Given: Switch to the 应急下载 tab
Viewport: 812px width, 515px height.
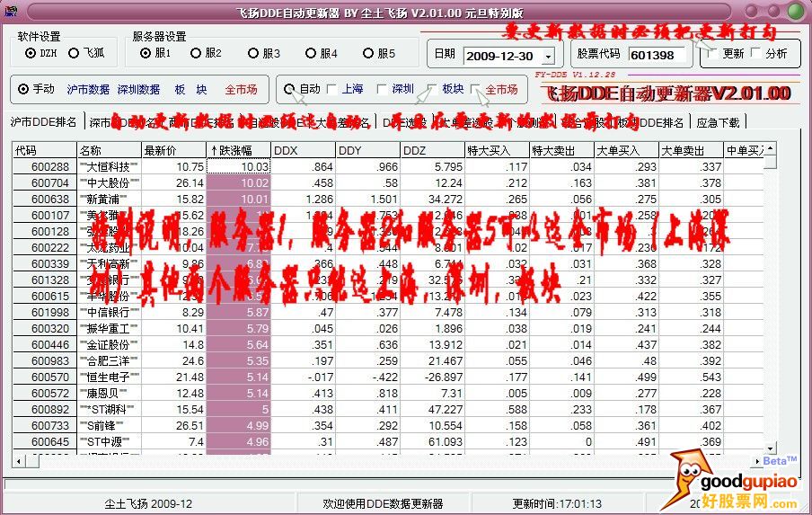Looking at the screenshot, I should click(x=718, y=123).
